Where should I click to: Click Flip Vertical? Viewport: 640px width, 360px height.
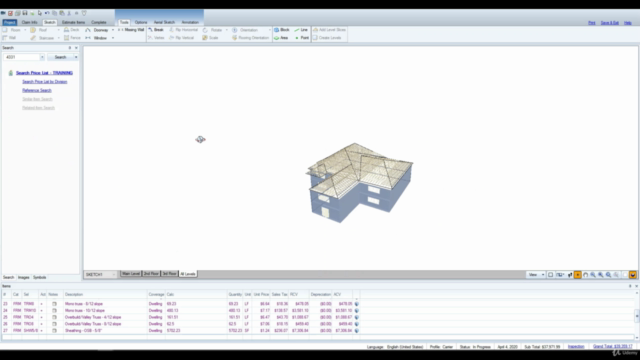182,38
